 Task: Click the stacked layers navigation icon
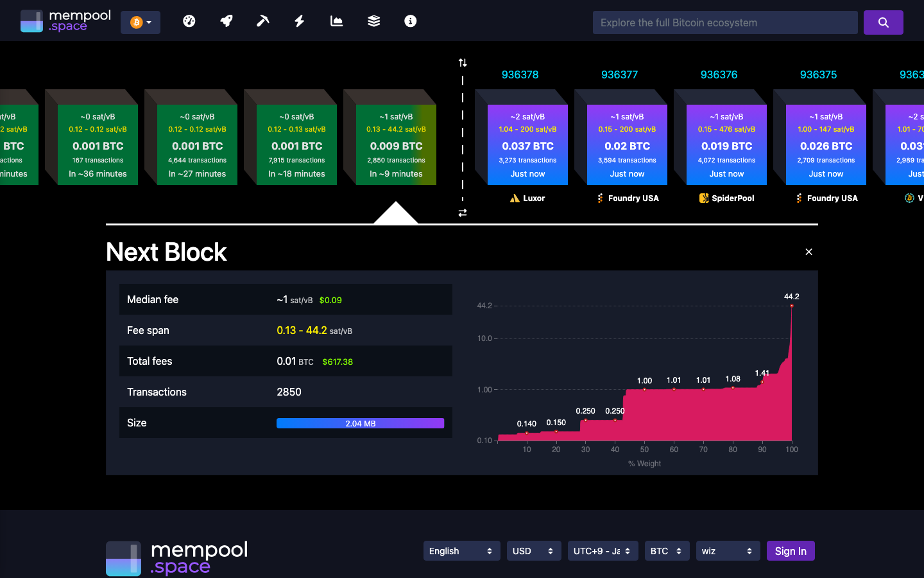pyautogui.click(x=373, y=21)
